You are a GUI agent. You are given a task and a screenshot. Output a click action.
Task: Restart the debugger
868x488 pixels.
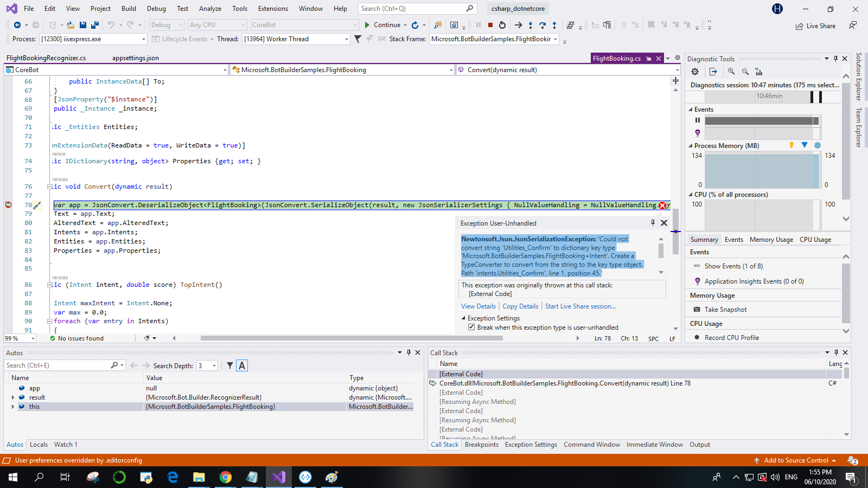[502, 25]
